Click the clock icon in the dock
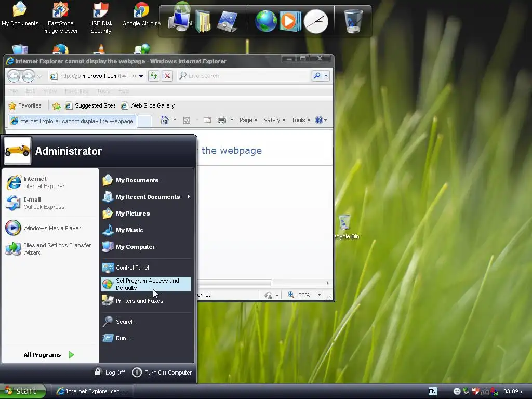This screenshot has width=532, height=399. pyautogui.click(x=316, y=21)
